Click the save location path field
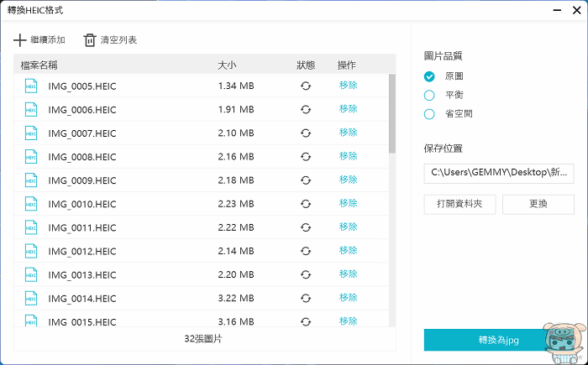 (x=499, y=173)
